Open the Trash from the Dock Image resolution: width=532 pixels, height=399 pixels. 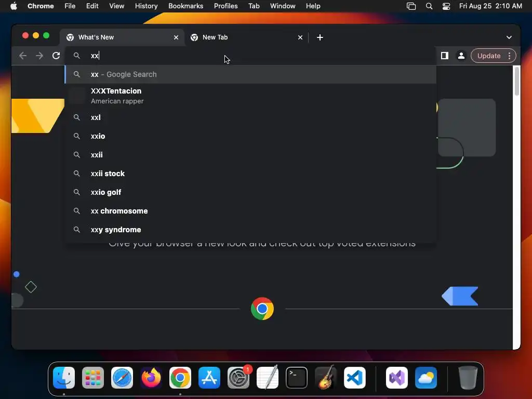468,378
